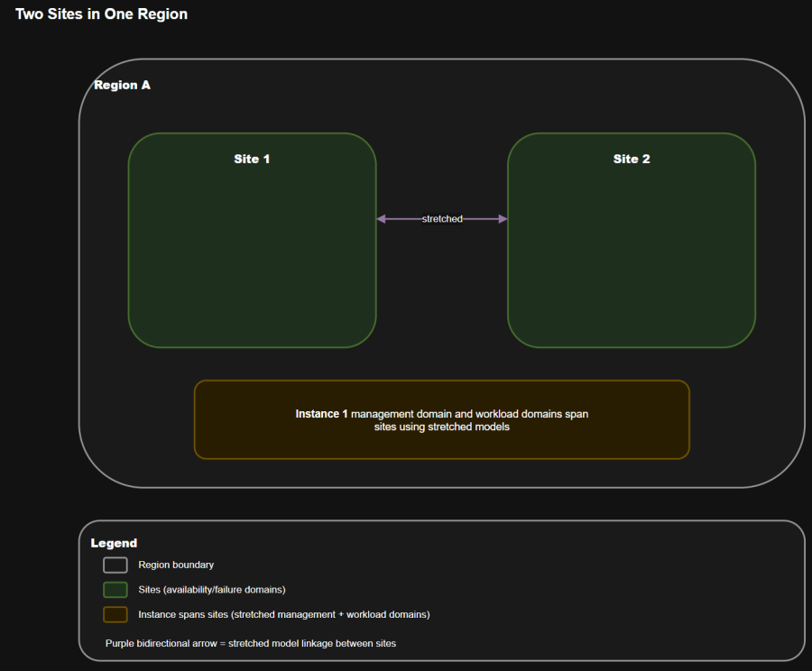Click "Sites (availability/failure domains)" legend text

211,590
